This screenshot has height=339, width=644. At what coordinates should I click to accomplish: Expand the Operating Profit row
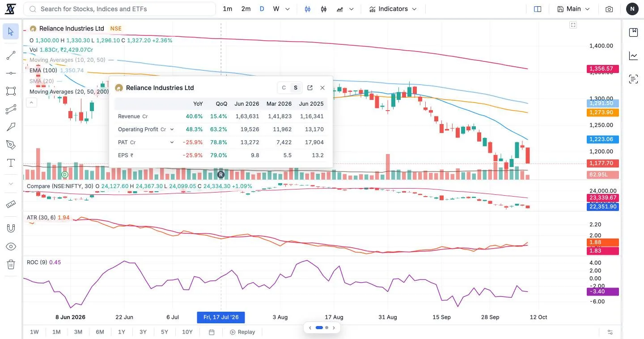[172, 129]
